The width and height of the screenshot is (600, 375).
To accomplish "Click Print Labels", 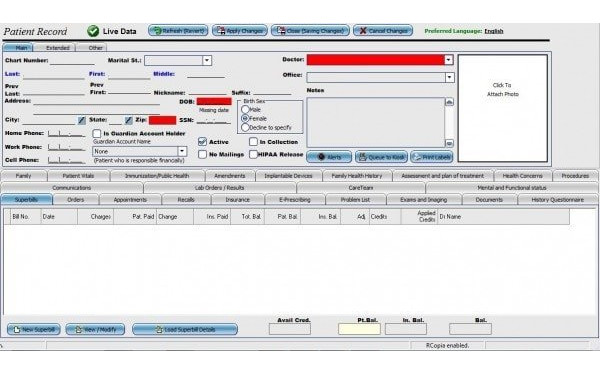I will click(x=432, y=157).
